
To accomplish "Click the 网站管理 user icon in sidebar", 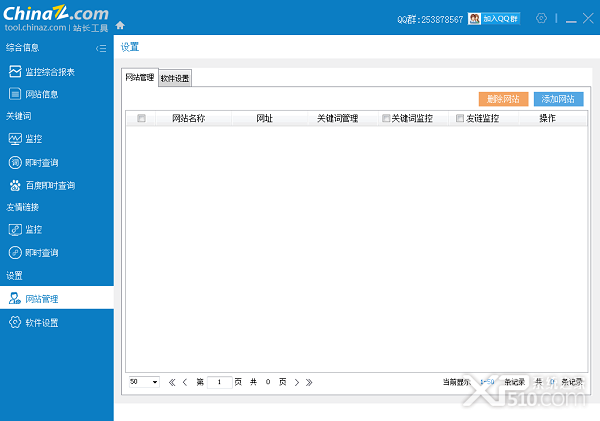I will [15, 298].
